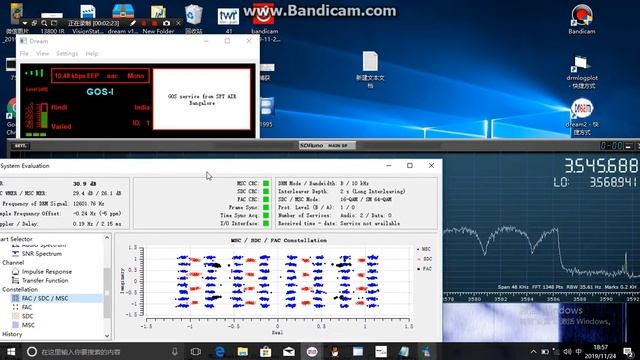Click the MSC entry in constellation legend
The height and width of the screenshot is (360, 640).
tap(424, 249)
